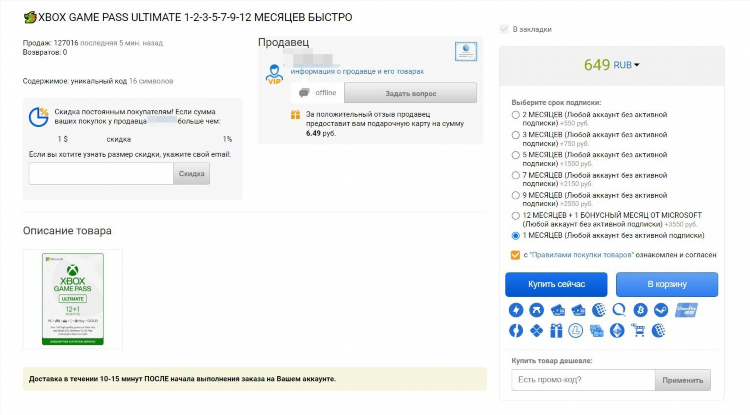Focus the Есть промо-код? input field

coord(583,380)
